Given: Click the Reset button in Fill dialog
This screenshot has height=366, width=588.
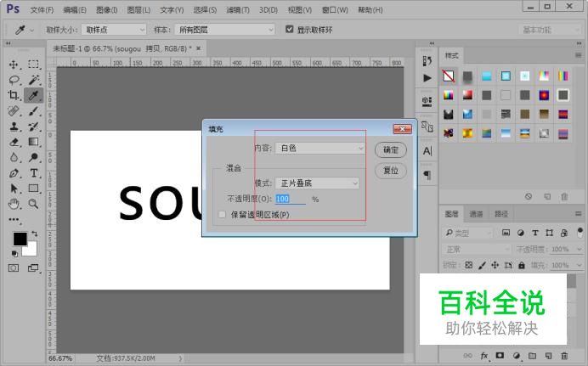Looking at the screenshot, I should pos(390,171).
